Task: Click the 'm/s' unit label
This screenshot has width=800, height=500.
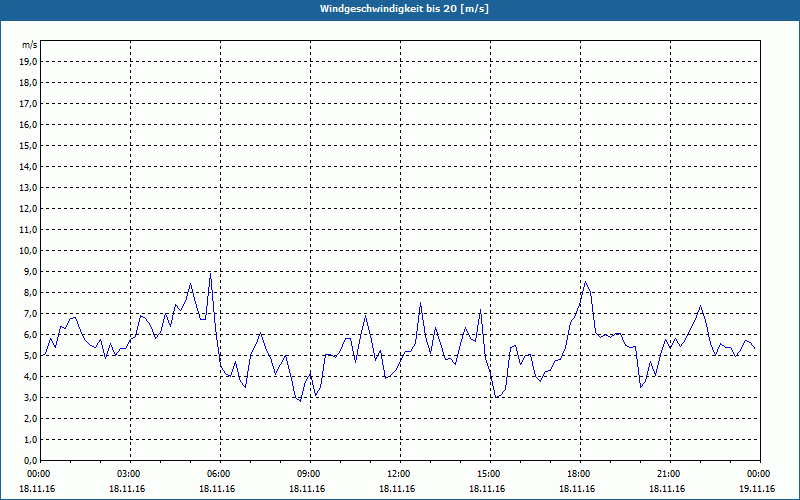Action: [29, 45]
